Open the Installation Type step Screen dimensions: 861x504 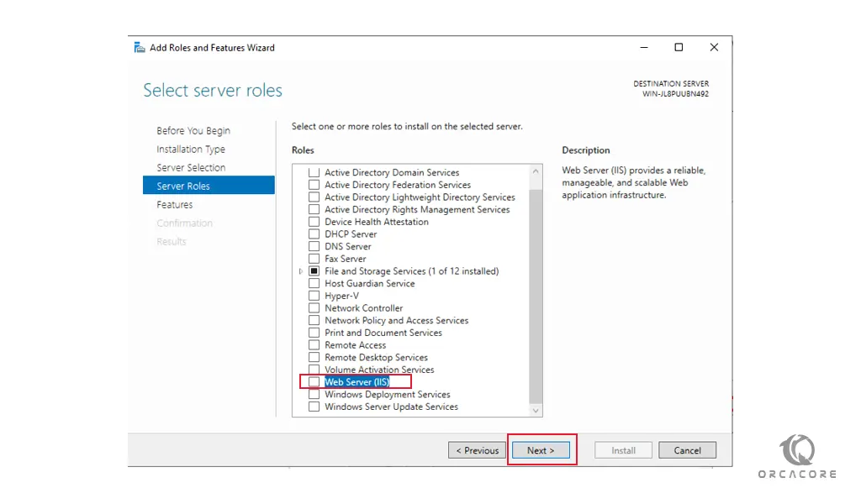pos(191,150)
